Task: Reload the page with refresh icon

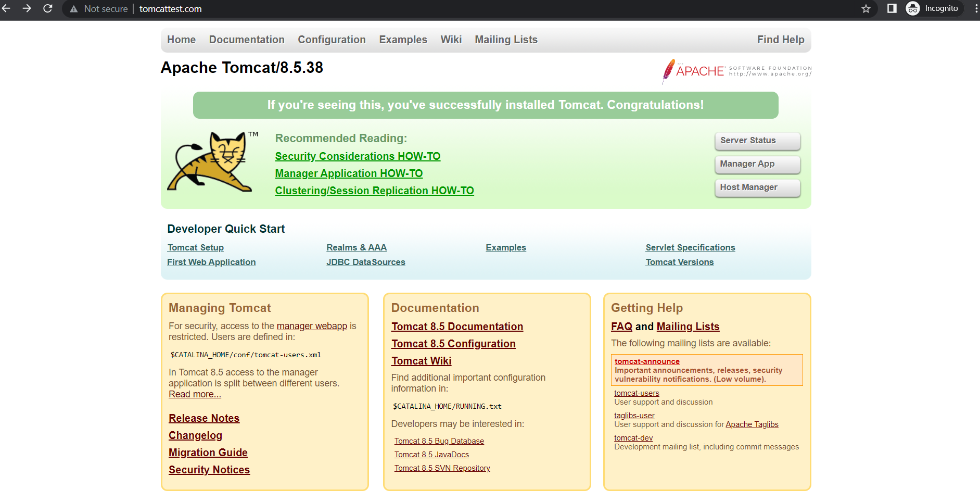Action: (x=48, y=8)
